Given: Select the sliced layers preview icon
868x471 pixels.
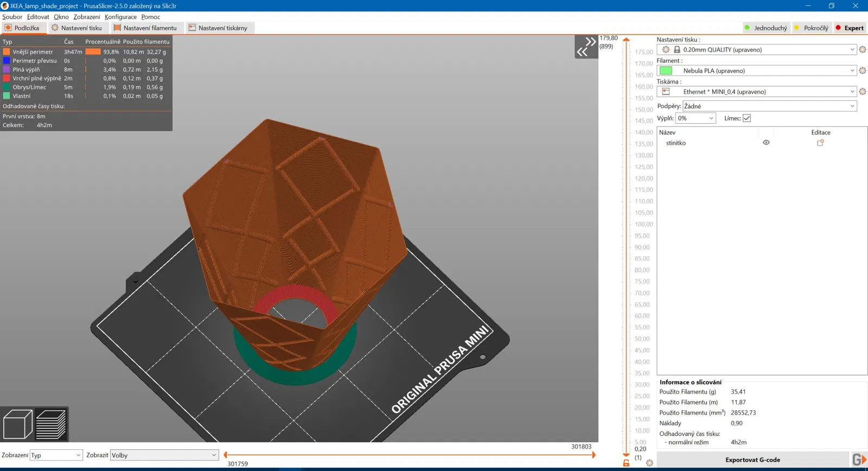Looking at the screenshot, I should point(51,424).
